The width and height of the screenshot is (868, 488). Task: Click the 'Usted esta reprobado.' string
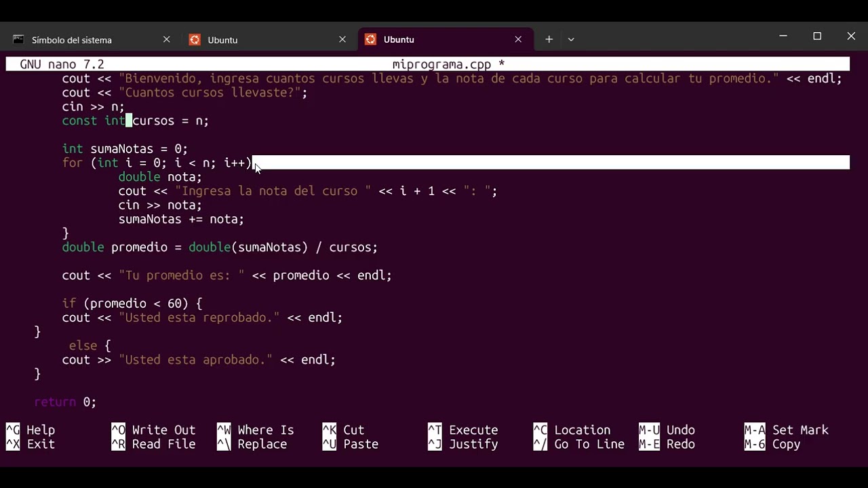point(199,317)
